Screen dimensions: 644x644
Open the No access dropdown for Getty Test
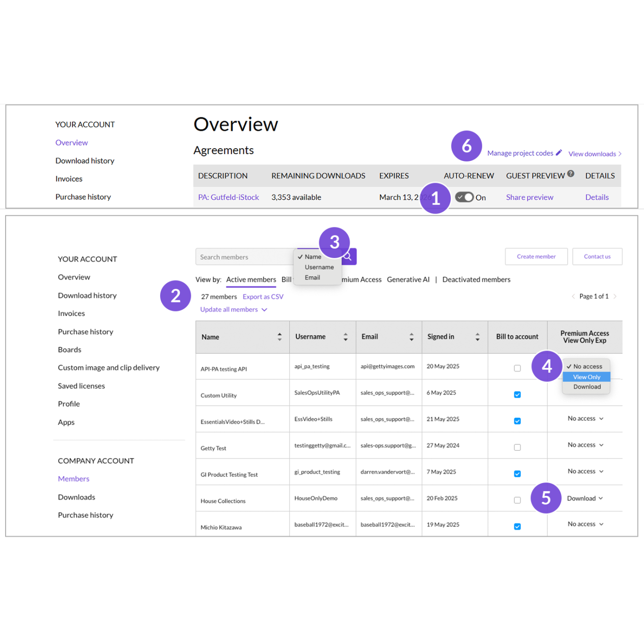tap(585, 445)
